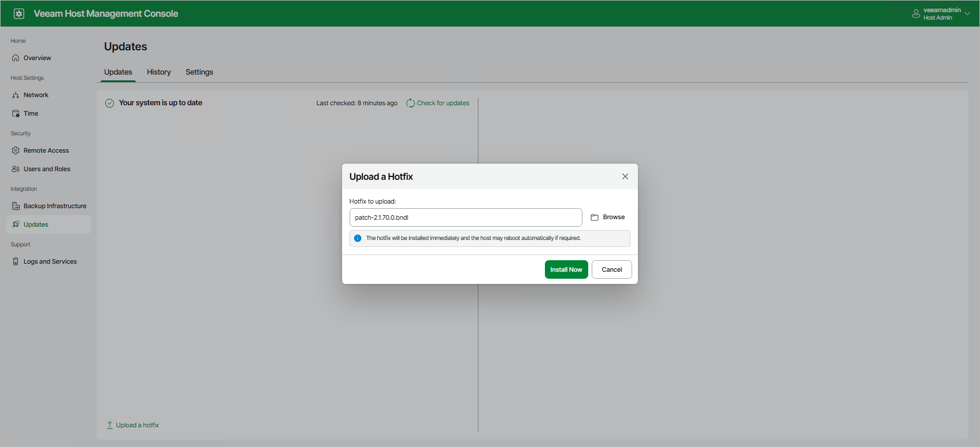Click the Upload a hotfix link

pos(138,425)
